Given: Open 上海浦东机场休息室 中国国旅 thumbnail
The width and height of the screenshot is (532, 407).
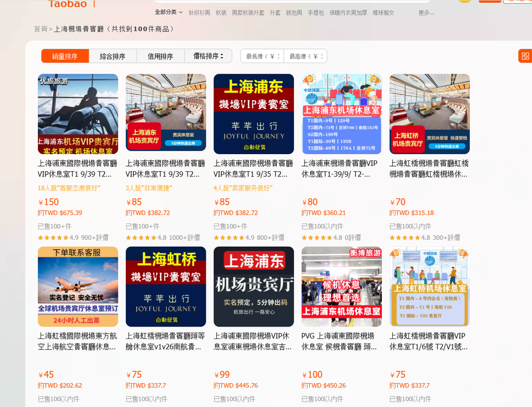Looking at the screenshot, I should [342, 114].
